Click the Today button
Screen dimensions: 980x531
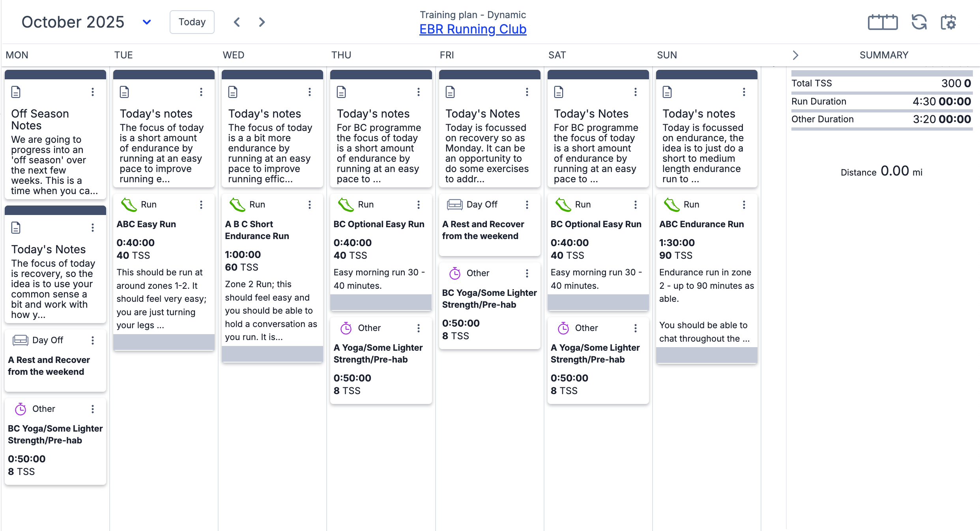(192, 22)
